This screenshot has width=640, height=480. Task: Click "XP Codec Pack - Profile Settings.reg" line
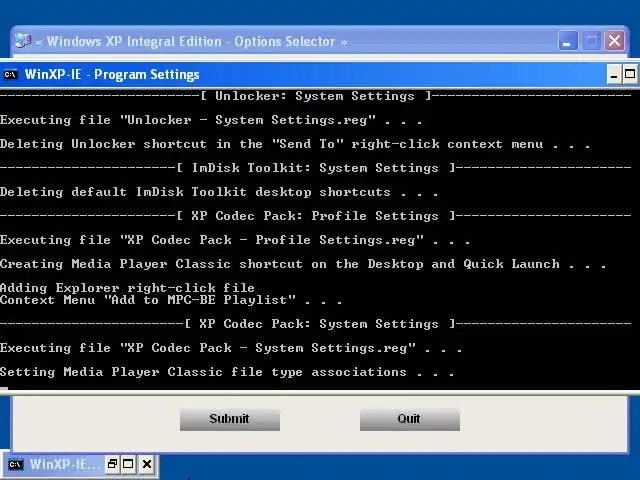(235, 240)
